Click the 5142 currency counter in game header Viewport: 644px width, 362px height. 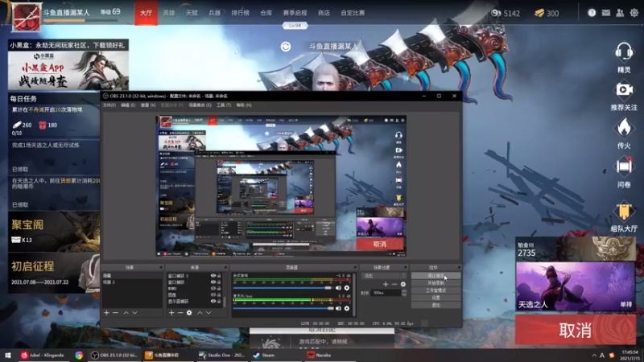click(x=506, y=13)
